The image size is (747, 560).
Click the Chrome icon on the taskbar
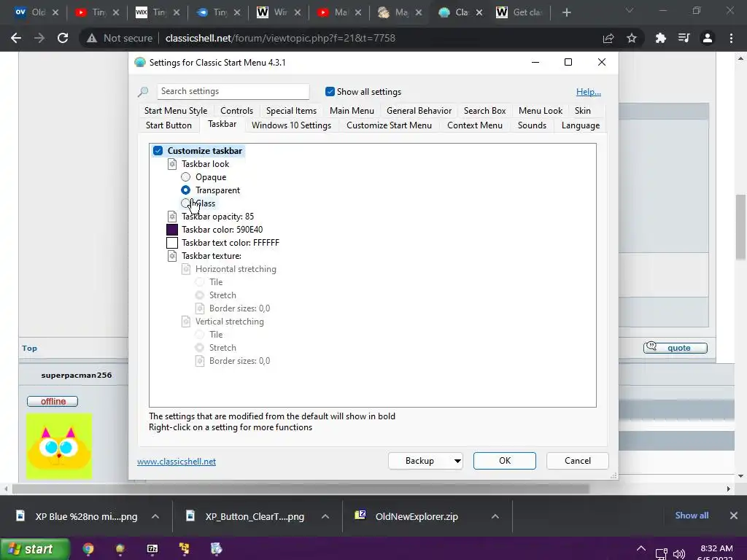88,549
